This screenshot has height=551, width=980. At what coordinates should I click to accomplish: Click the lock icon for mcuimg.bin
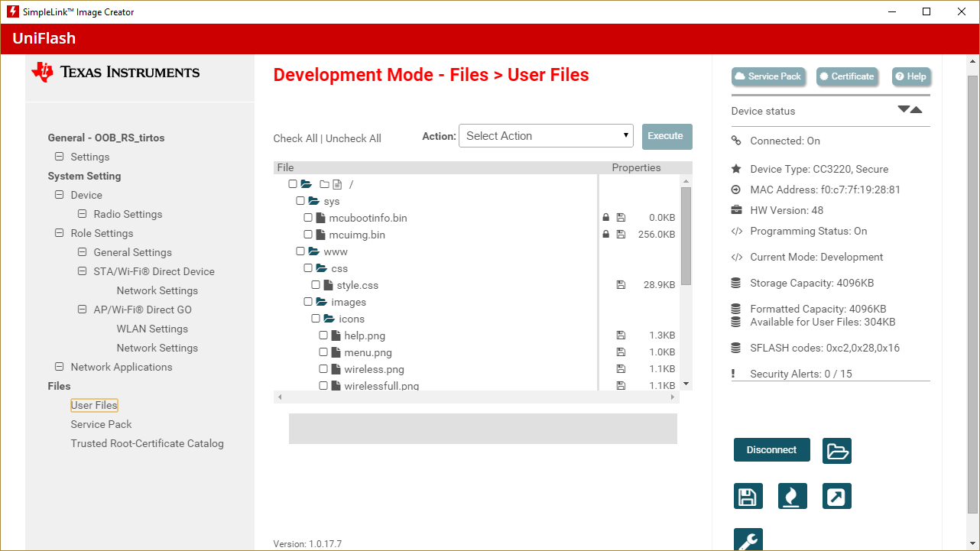click(605, 235)
